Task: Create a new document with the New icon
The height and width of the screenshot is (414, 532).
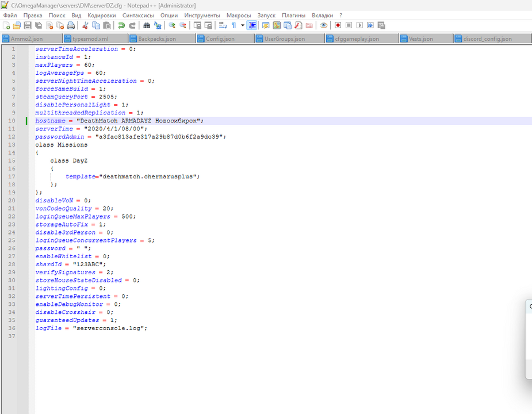Action: pyautogui.click(x=6, y=25)
